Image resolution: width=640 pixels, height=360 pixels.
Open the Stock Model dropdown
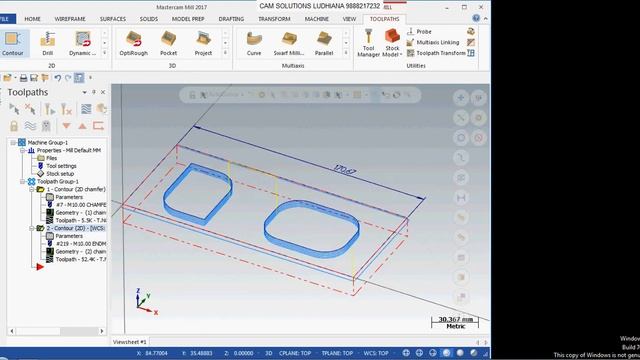392,43
